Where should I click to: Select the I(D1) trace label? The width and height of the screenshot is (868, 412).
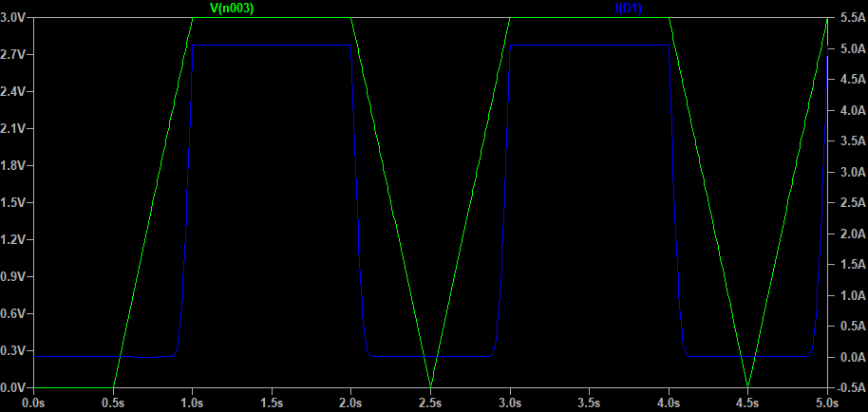point(629,9)
